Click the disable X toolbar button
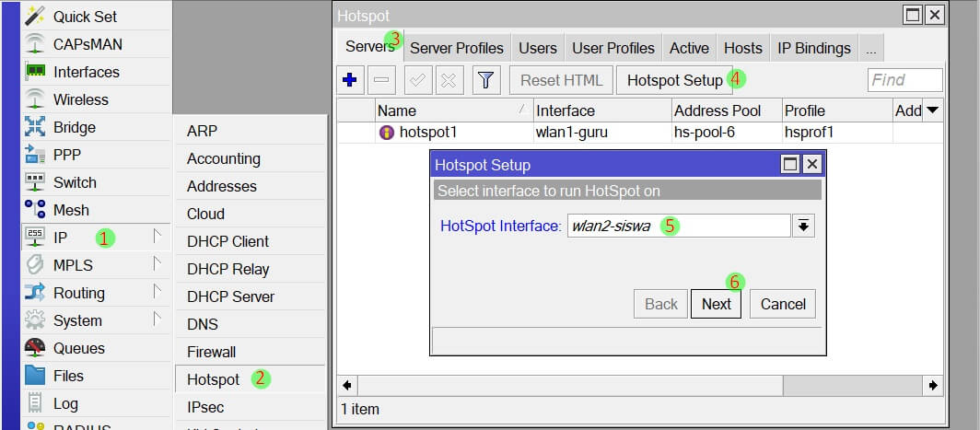Screen dimensions: 980x430 (x=449, y=80)
